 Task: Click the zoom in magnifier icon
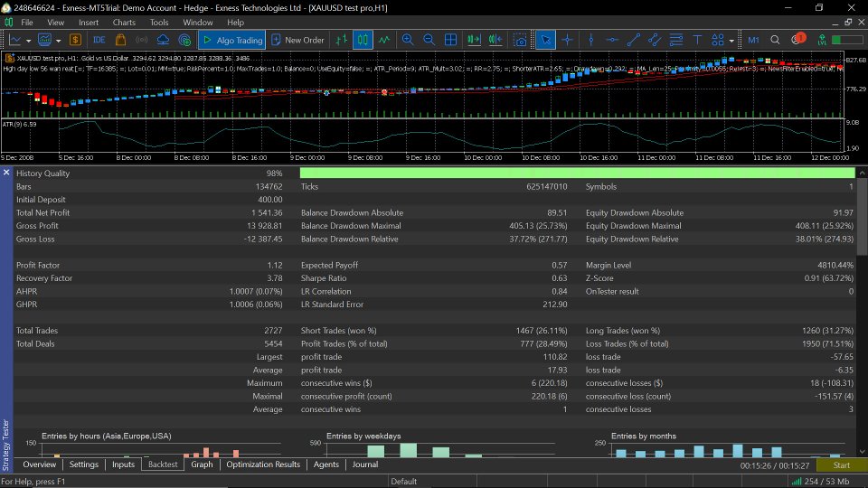408,40
